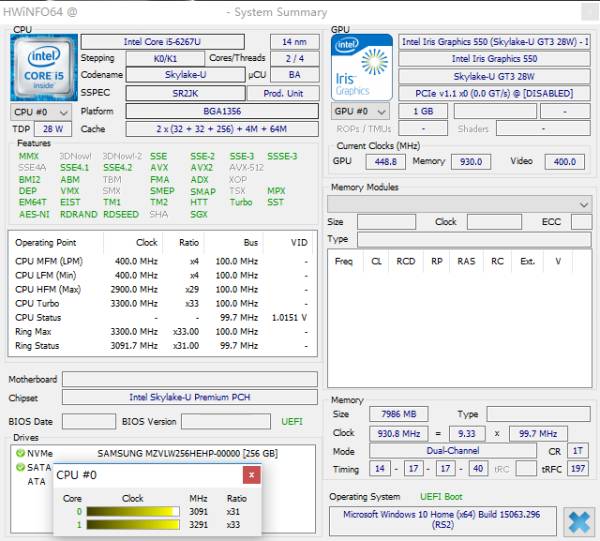Click the Skylake-U GT3 28W GPU codename field
The image size is (600, 541).
coord(495,76)
